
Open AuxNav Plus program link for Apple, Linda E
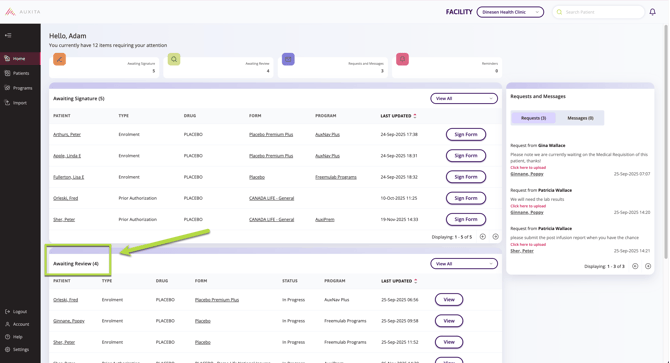click(327, 156)
